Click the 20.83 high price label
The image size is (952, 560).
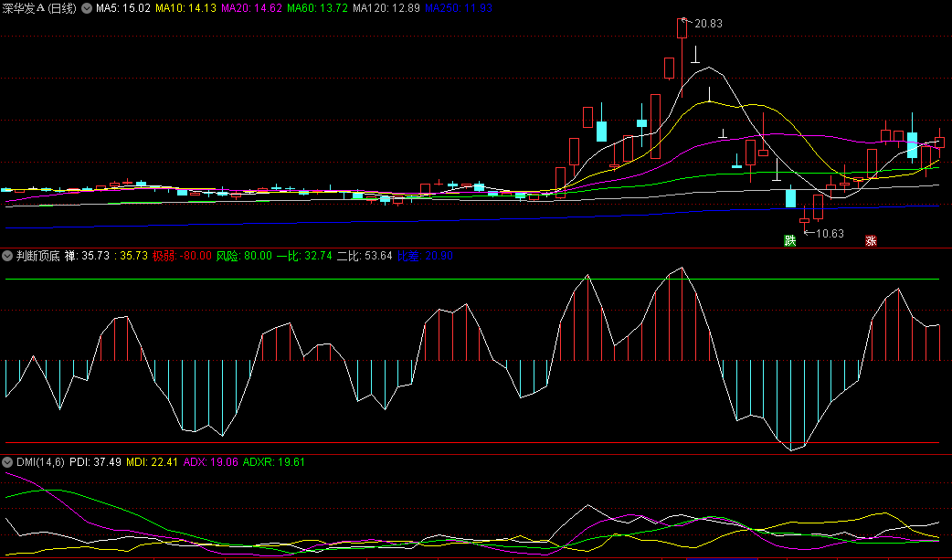pyautogui.click(x=708, y=24)
